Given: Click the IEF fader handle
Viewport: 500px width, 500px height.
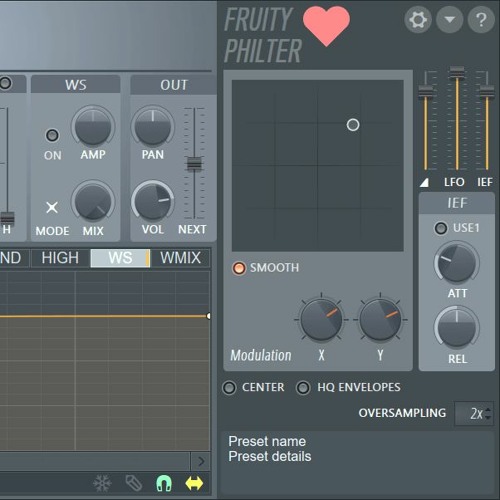Looking at the screenshot, I should (x=487, y=91).
